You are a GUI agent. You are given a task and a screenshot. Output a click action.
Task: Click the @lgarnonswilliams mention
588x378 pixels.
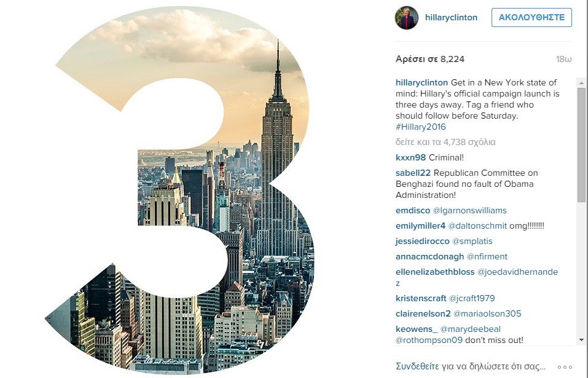tap(469, 210)
